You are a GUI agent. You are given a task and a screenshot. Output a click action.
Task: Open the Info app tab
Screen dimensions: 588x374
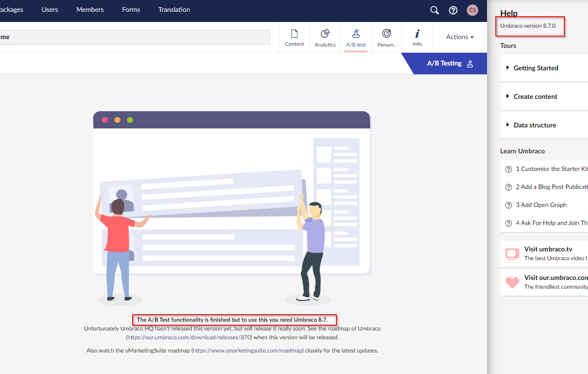(x=417, y=37)
